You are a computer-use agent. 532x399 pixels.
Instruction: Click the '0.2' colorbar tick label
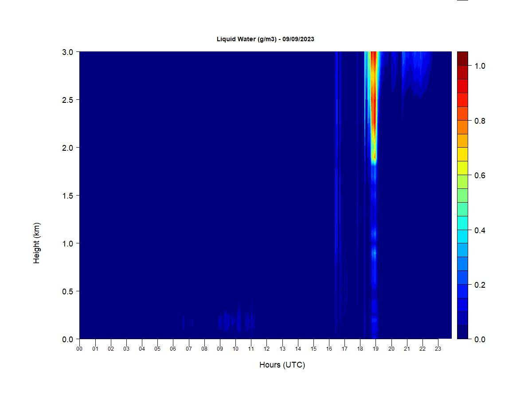480,285
